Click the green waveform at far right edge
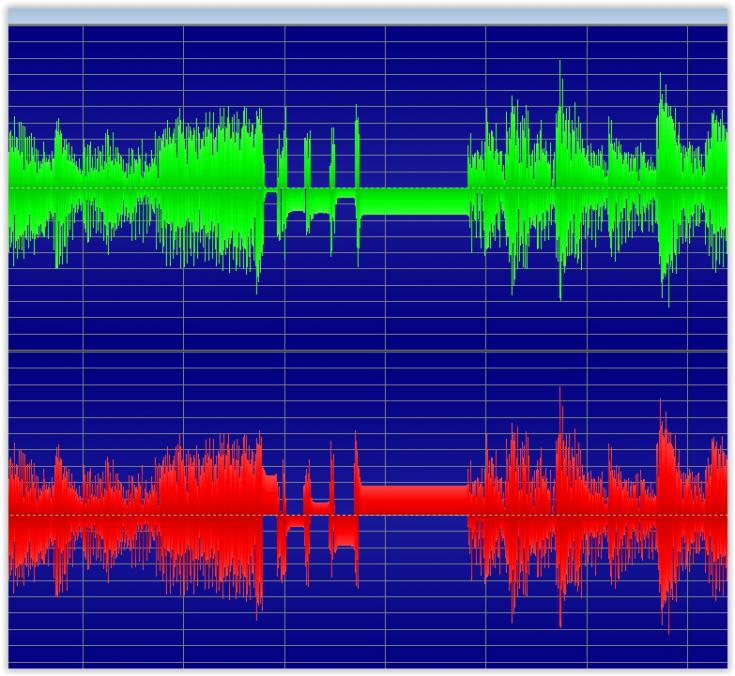The height and width of the screenshot is (676, 735). (720, 187)
